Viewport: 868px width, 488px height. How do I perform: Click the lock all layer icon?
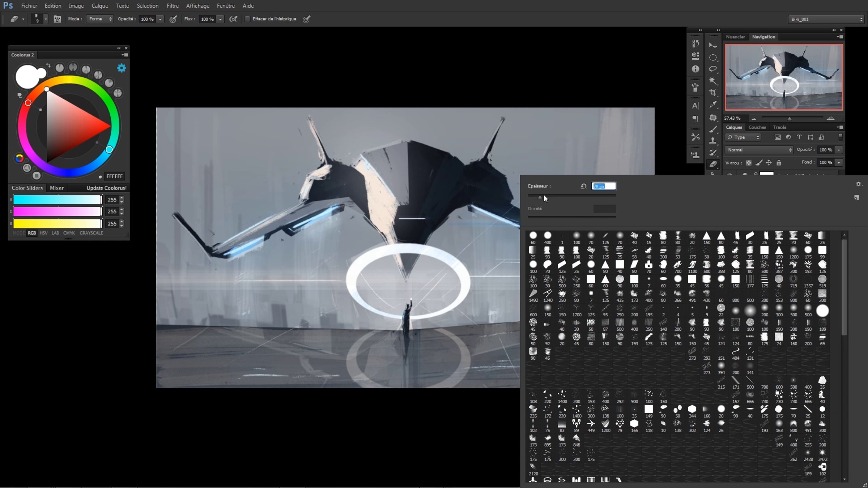[x=779, y=163]
